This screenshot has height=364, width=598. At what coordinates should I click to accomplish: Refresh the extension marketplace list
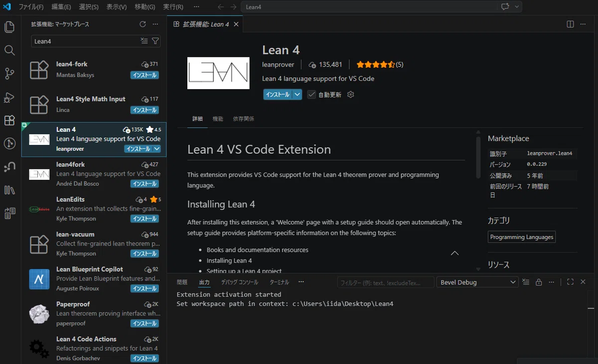143,24
